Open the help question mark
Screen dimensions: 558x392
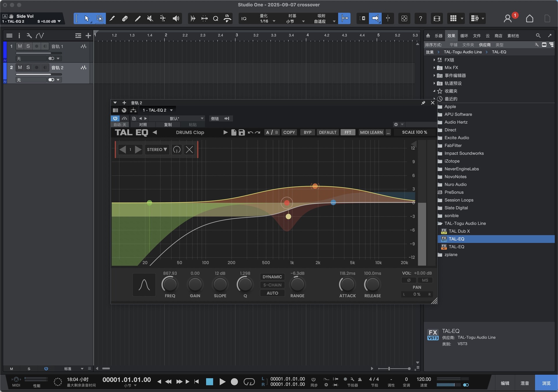tap(421, 19)
